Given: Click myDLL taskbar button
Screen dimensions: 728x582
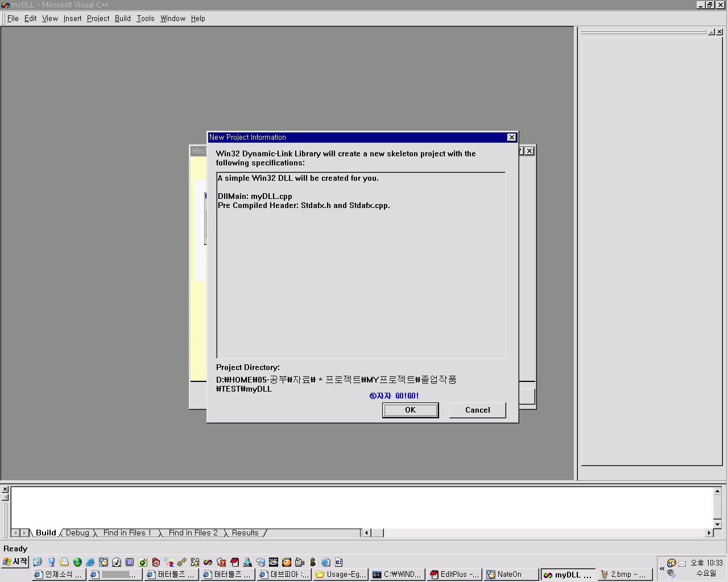Looking at the screenshot, I should pyautogui.click(x=568, y=575).
